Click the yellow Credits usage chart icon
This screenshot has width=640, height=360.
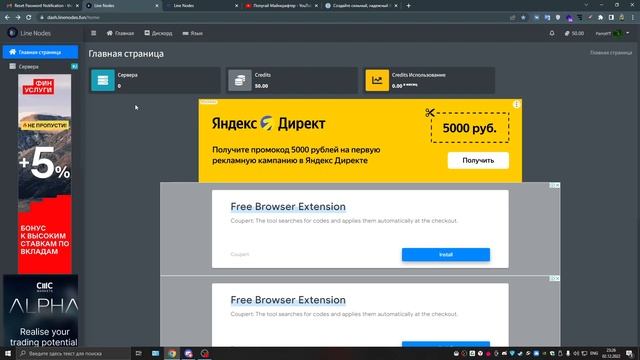coord(377,80)
